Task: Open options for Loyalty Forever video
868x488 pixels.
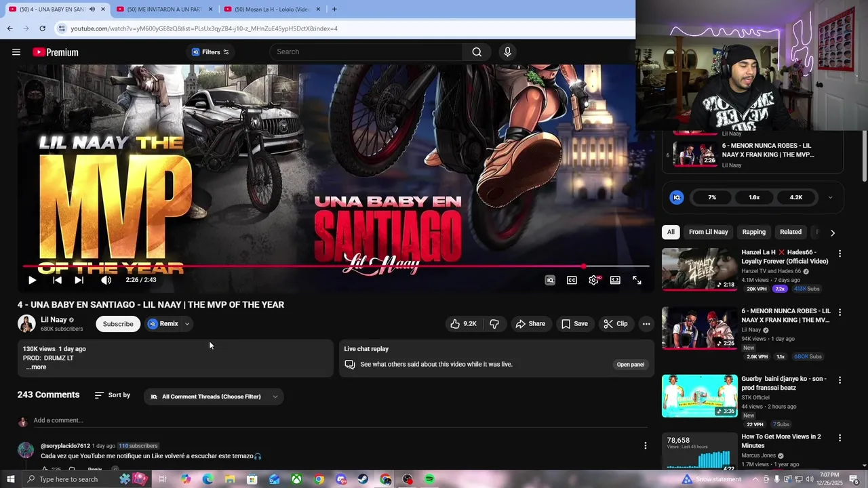Action: click(x=840, y=253)
